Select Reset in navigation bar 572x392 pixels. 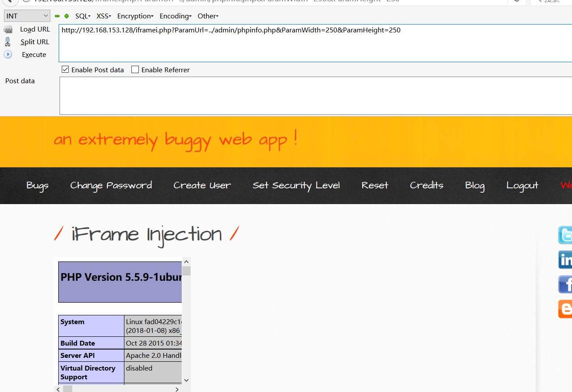(x=375, y=186)
